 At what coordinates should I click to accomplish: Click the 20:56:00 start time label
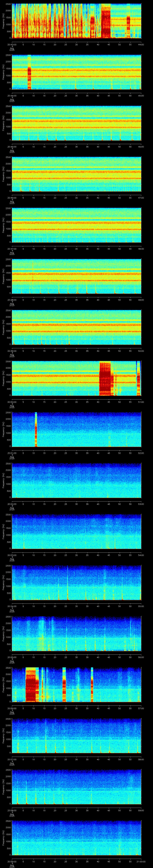12,708
